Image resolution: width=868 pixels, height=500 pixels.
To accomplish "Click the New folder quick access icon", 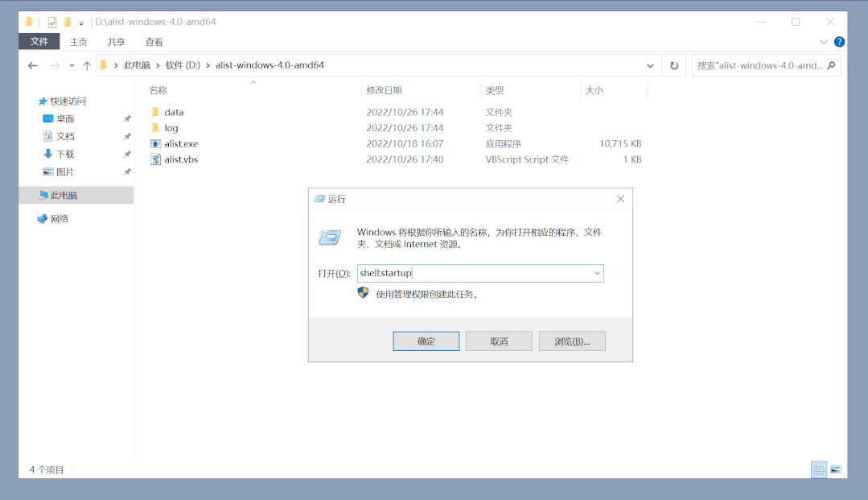I will pyautogui.click(x=68, y=23).
